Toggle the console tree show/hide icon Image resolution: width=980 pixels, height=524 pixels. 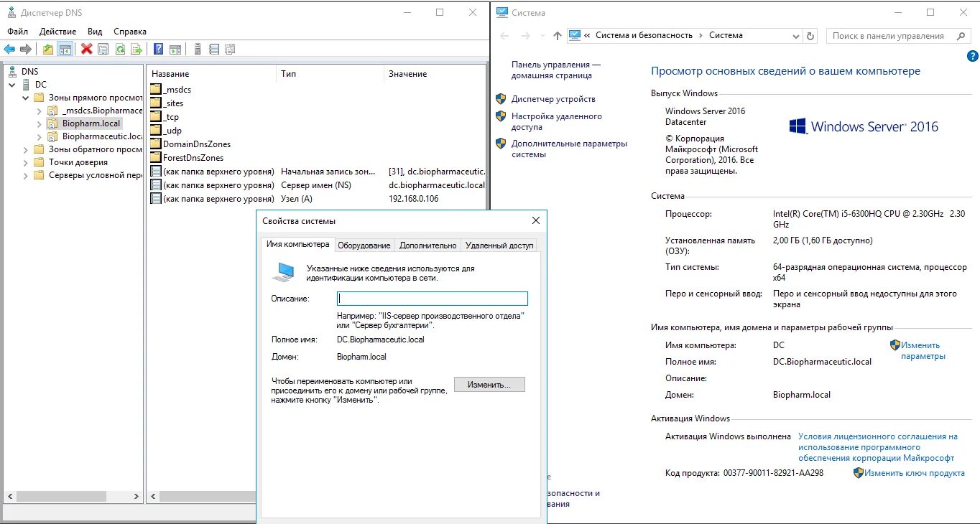point(65,49)
